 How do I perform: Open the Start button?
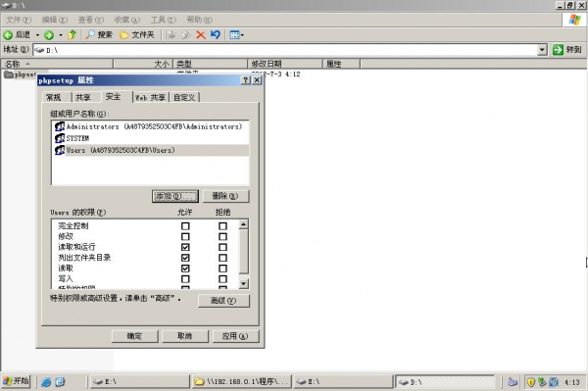[16, 381]
